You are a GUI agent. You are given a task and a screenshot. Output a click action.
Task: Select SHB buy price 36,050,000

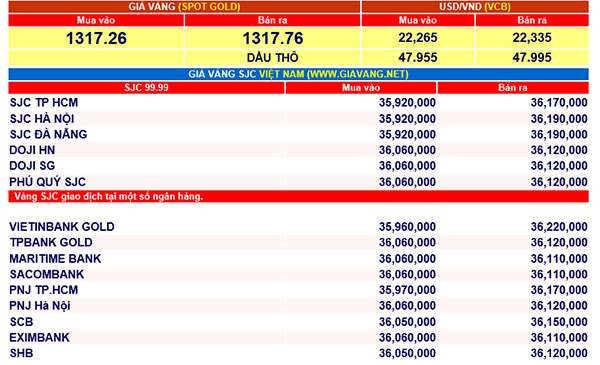pos(407,353)
